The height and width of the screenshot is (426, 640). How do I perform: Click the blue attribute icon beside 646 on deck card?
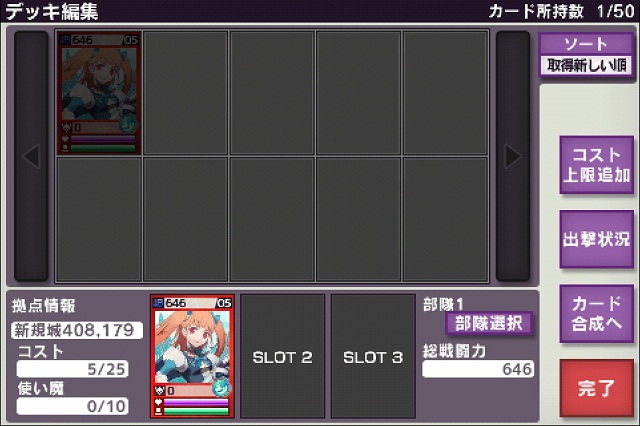[158, 303]
